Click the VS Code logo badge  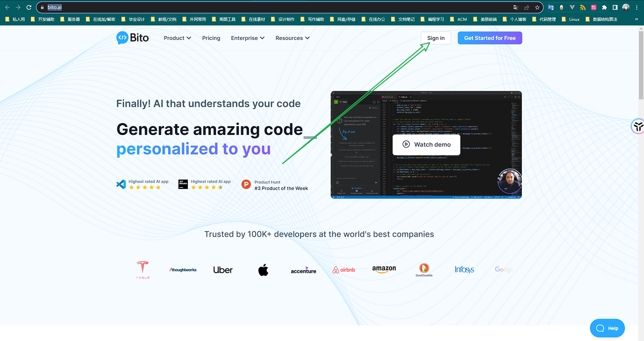point(121,184)
